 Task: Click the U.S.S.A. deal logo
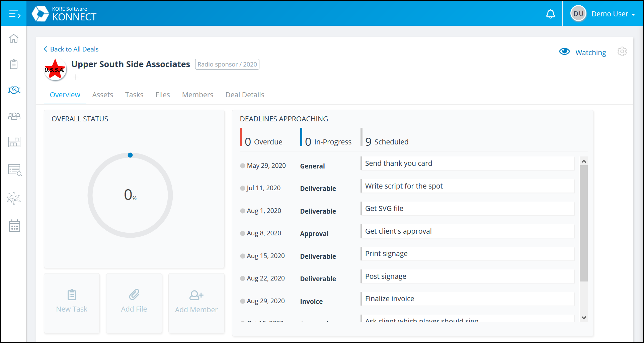pos(55,70)
